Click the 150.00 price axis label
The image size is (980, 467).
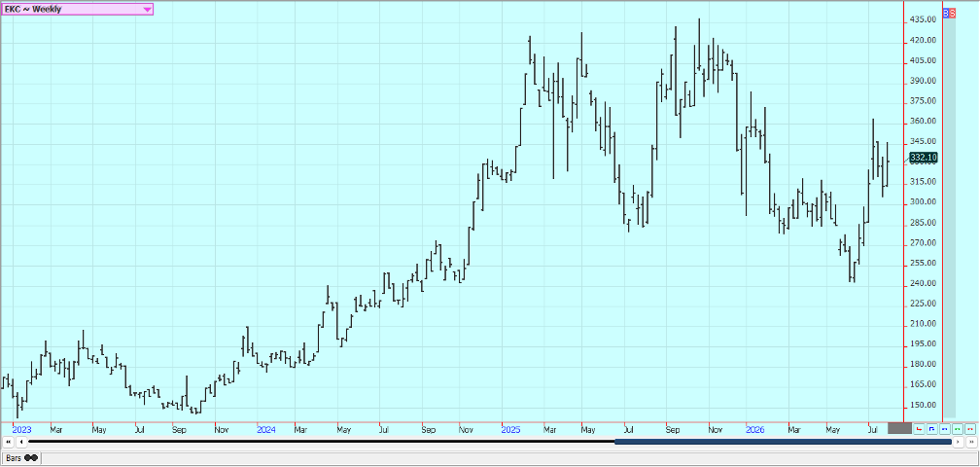click(924, 405)
